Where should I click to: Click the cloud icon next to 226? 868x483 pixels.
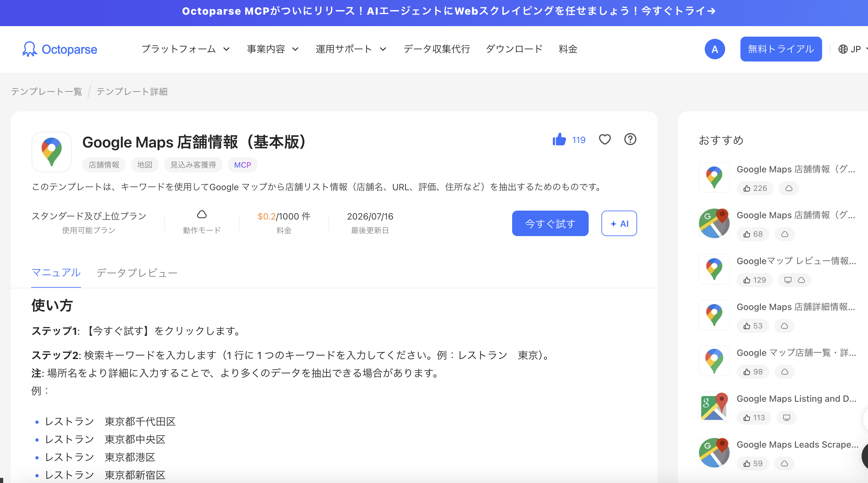(789, 188)
